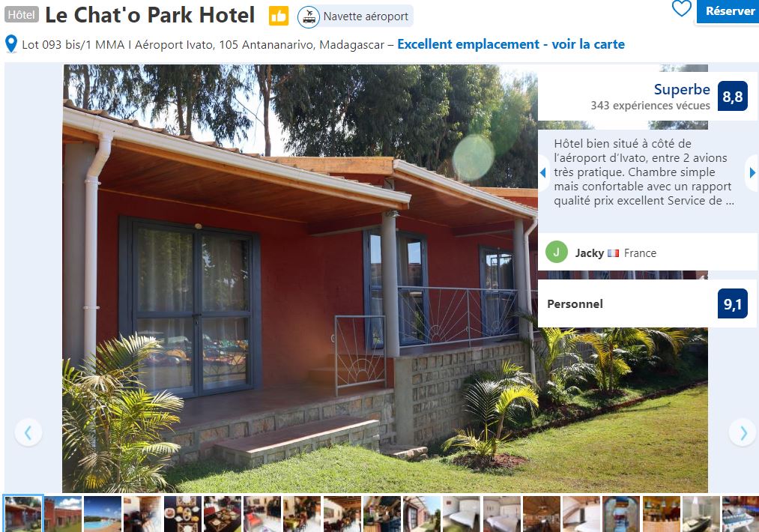The image size is (759, 532).
Task: Advance to next photo in gallery
Action: [743, 432]
